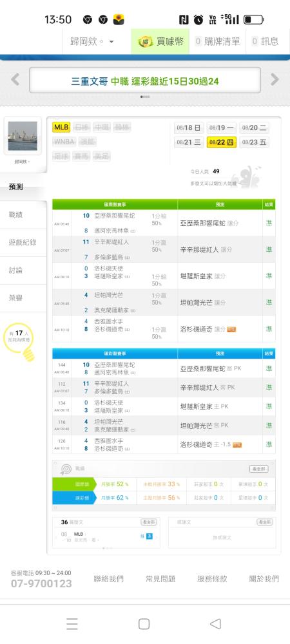Tap the sunflower notification icon
The height and width of the screenshot is (644, 290).
(x=119, y=19)
